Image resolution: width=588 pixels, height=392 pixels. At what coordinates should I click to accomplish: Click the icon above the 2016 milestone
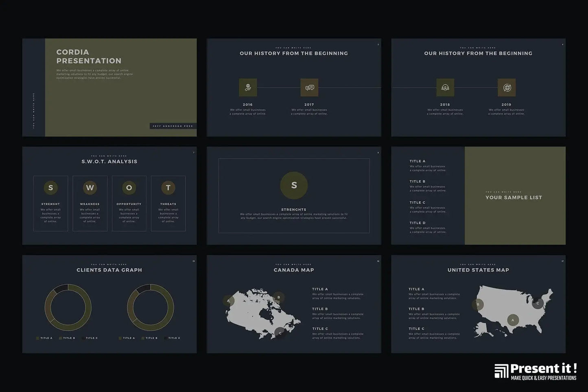pyautogui.click(x=248, y=87)
